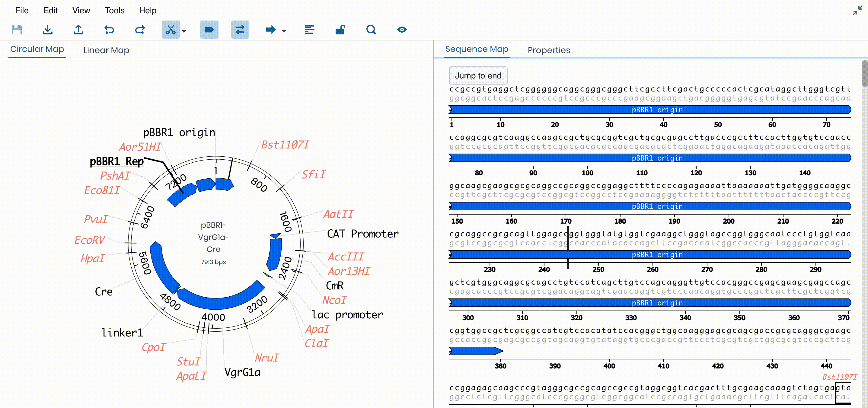Click the text alignment lines icon
868x408 pixels.
[309, 30]
